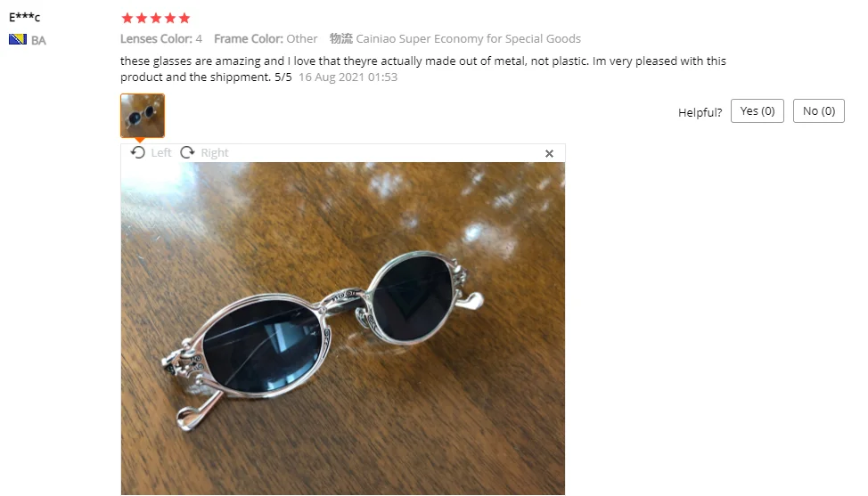
Task: Click the Lenses Color: 4 attribute
Action: click(x=161, y=38)
